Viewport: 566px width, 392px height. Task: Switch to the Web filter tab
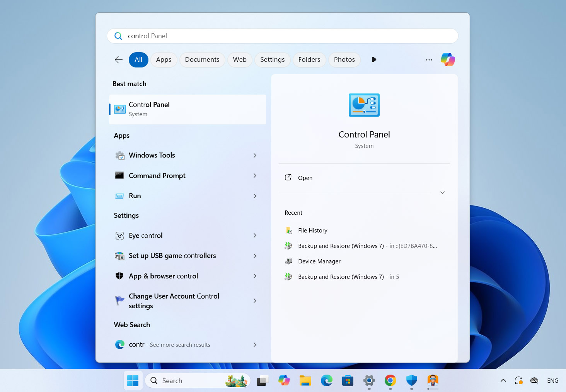tap(240, 60)
